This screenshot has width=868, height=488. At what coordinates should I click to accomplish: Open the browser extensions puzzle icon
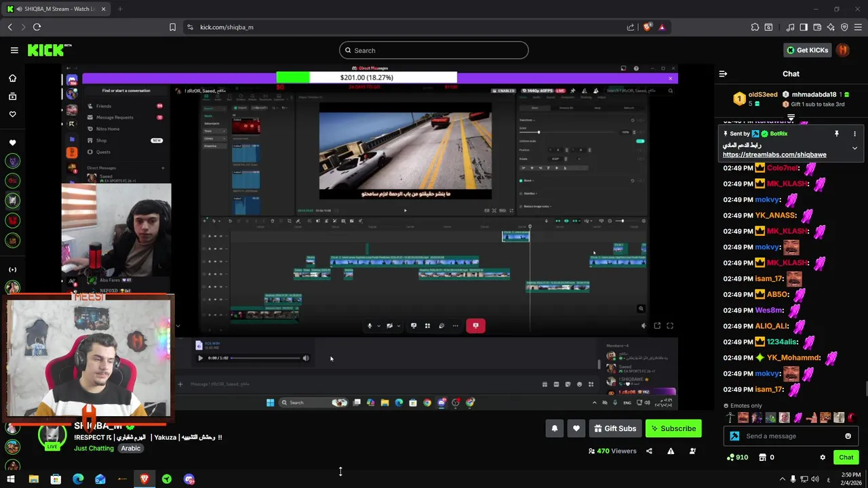755,27
